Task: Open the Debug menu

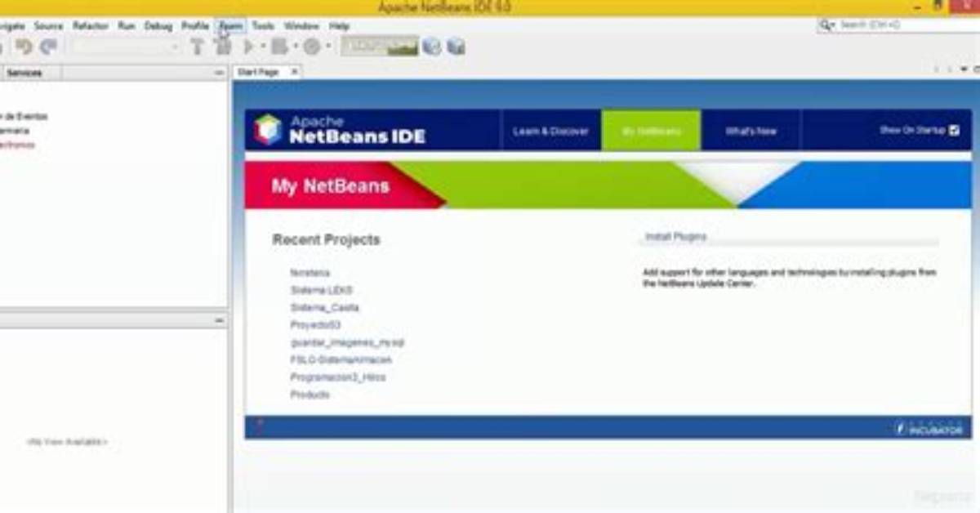Action: click(x=158, y=26)
